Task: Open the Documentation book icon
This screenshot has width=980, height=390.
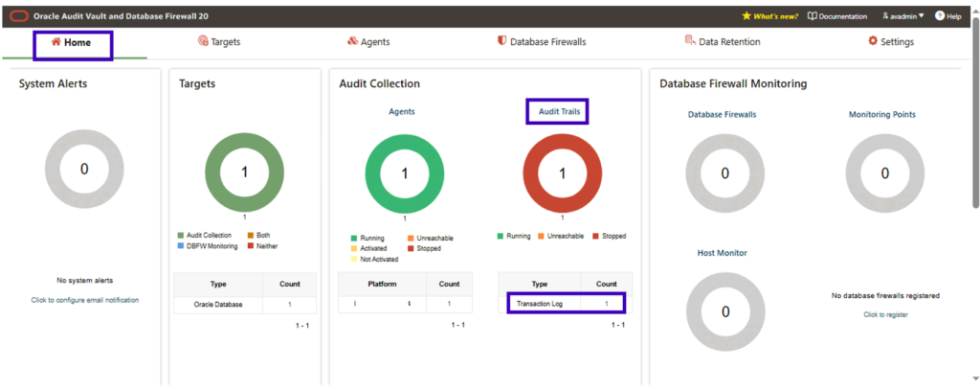Action: point(812,16)
